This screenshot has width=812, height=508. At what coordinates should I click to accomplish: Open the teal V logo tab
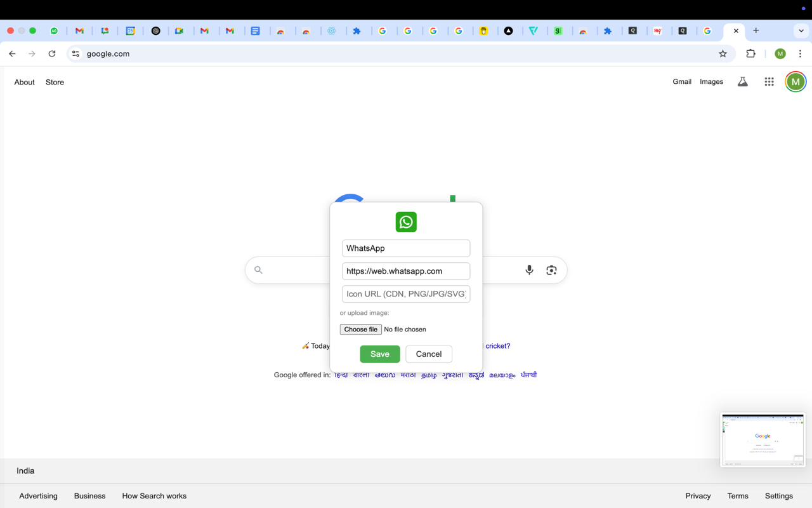click(x=534, y=30)
